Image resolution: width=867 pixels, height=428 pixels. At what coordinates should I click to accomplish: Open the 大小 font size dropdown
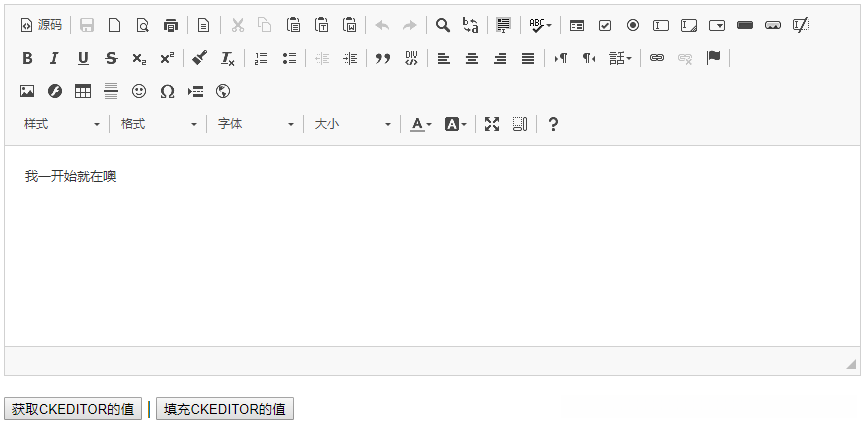(x=353, y=124)
